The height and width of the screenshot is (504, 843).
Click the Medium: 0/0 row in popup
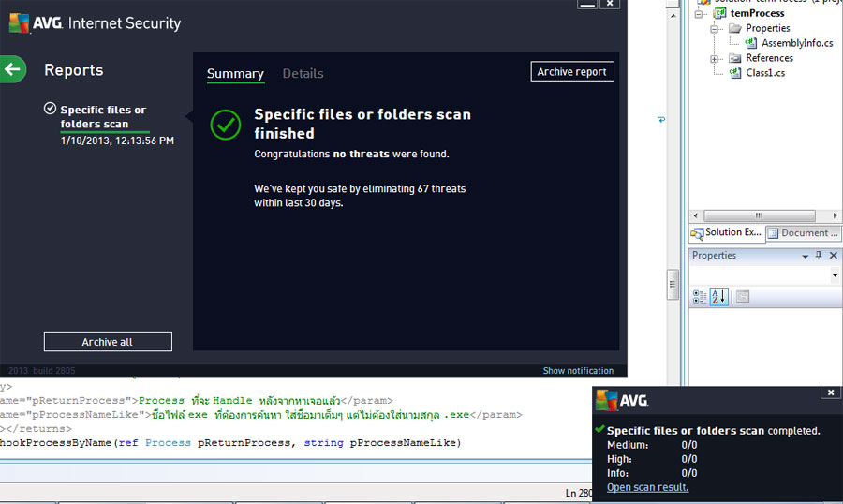(x=652, y=445)
